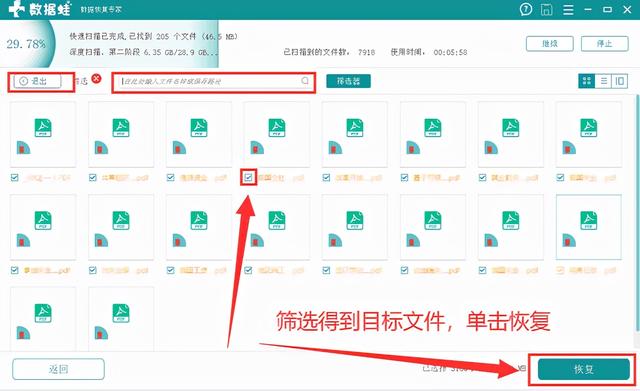Maximize the 数据蛙 window
The width and height of the screenshot is (640, 391).
(x=607, y=9)
